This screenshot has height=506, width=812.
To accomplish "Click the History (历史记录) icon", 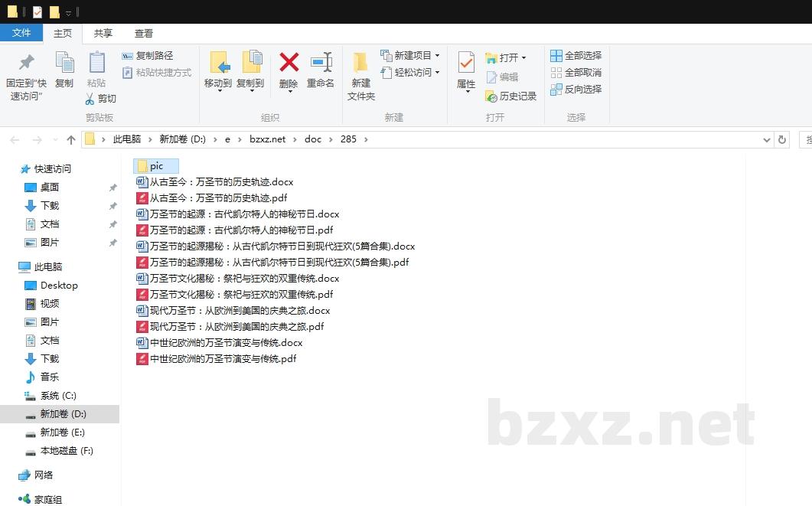I will 491,96.
